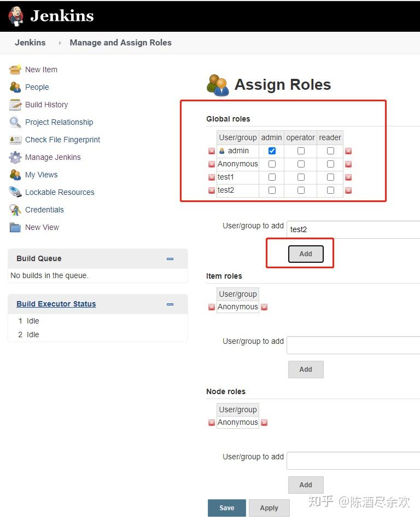This screenshot has height=519, width=420.
Task: Collapse the Build Executor Status panel
Action: pyautogui.click(x=170, y=304)
